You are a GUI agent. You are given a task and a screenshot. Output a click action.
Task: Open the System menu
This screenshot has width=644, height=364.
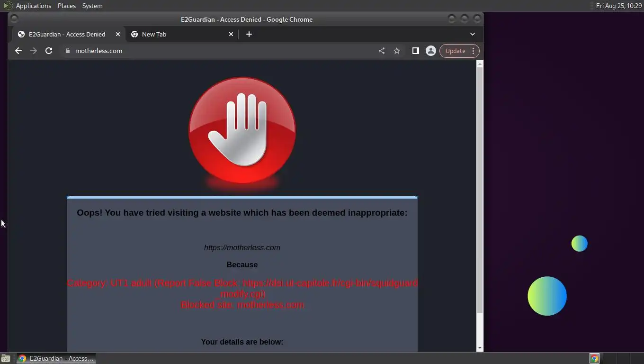92,6
